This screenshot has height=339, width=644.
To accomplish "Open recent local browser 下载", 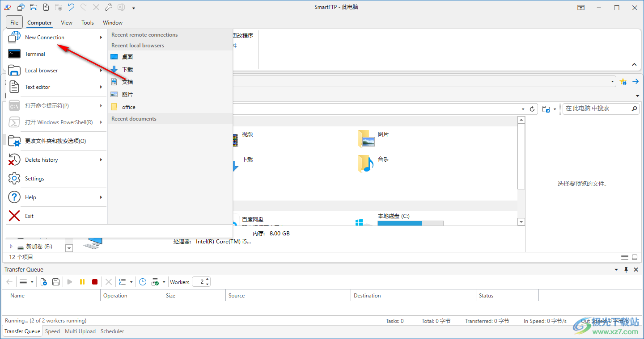I will point(170,70).
